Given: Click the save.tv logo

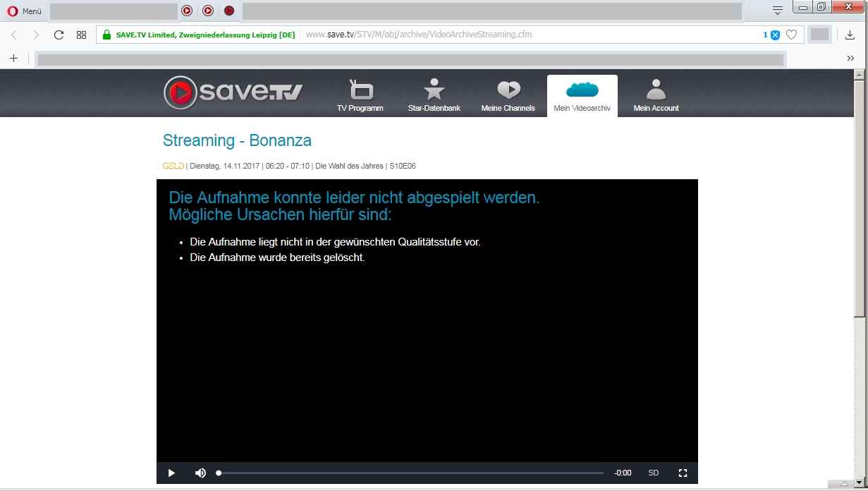Looking at the screenshot, I should click(x=233, y=93).
